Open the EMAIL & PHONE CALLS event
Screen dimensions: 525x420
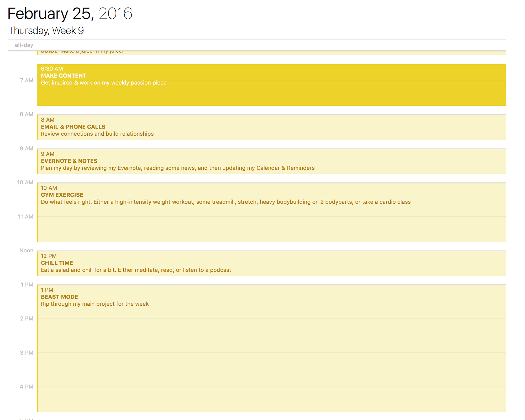pyautogui.click(x=271, y=127)
